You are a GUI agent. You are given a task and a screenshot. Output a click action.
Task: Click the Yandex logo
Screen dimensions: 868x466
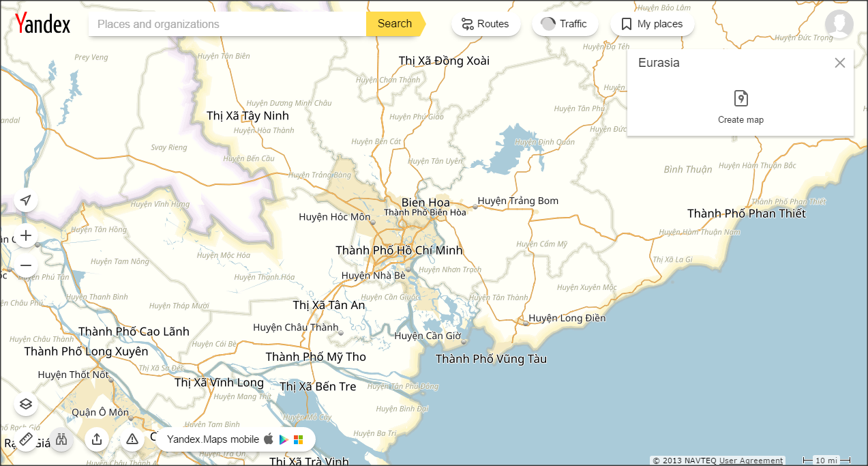[x=43, y=24]
